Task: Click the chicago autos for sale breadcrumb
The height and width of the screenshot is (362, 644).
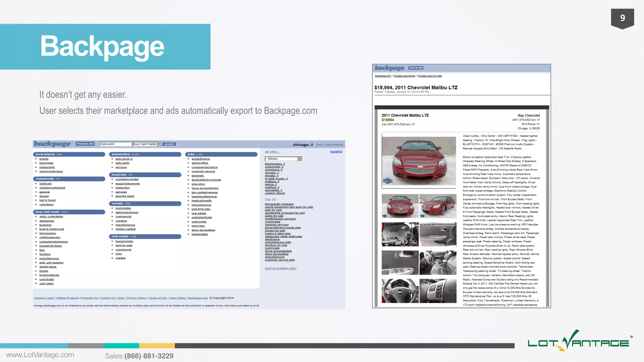Action: [430, 76]
